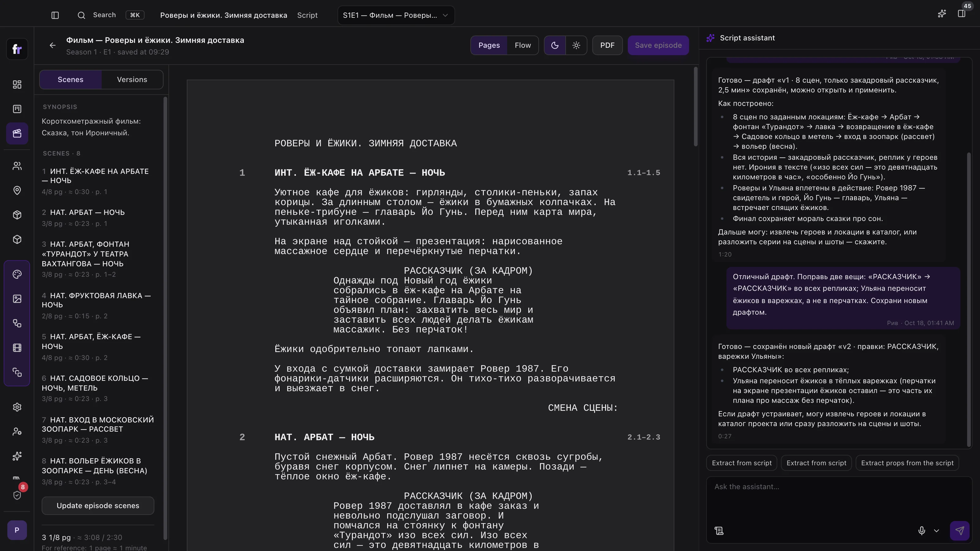Screen dimensions: 980x551
Task: Click the send message arrow icon
Action: pyautogui.click(x=959, y=530)
